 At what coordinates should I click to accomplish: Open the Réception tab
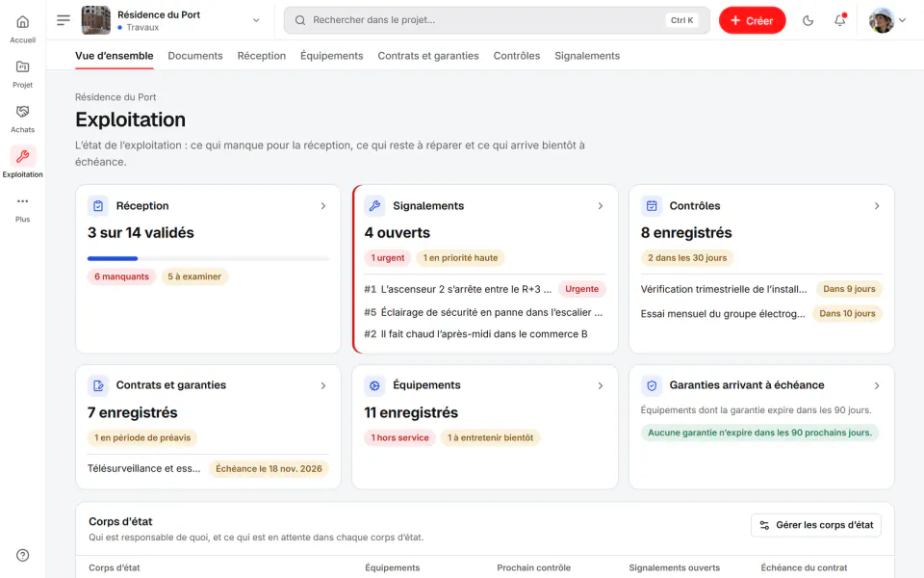[261, 56]
